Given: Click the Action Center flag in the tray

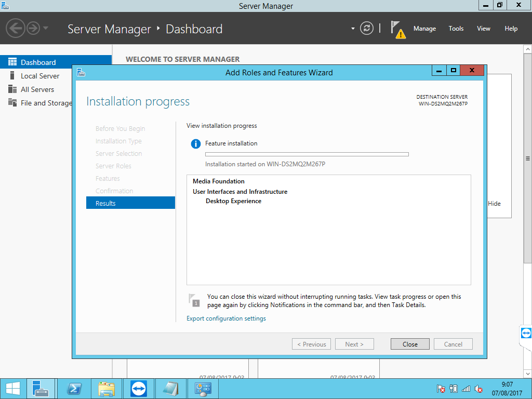Looking at the screenshot, I should coord(441,389).
